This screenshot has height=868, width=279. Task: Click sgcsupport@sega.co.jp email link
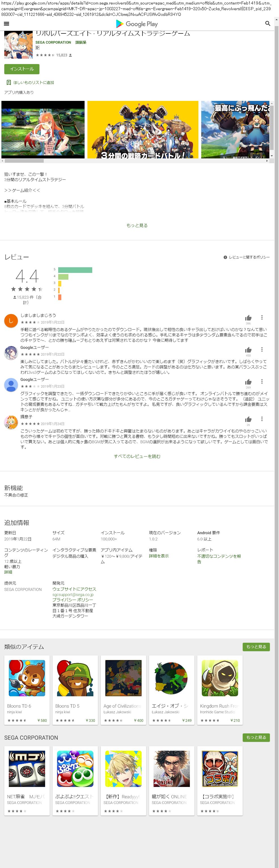(x=73, y=594)
